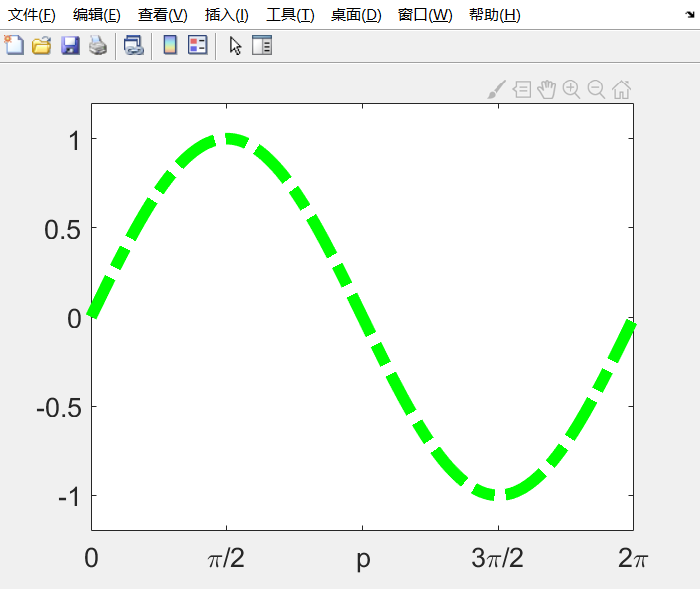Open the 查看(V) menu

click(162, 15)
